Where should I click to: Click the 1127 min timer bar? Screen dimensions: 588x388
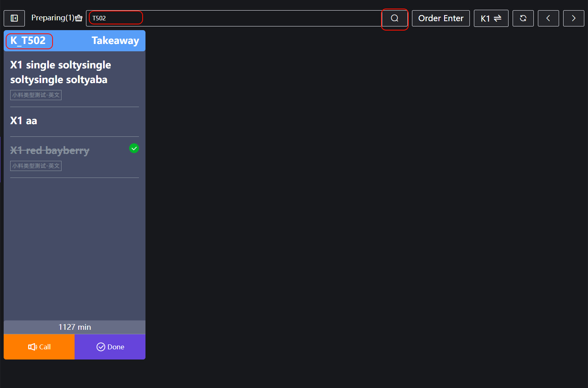point(75,327)
